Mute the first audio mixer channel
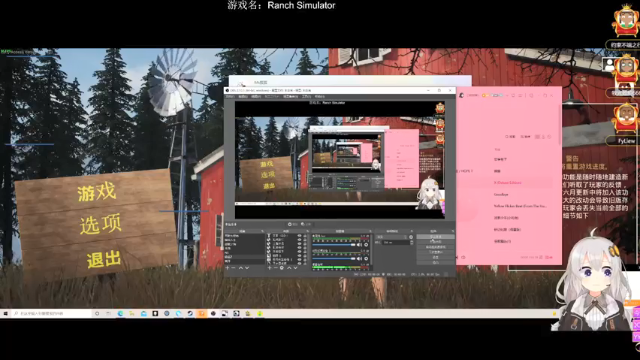 point(359,245)
